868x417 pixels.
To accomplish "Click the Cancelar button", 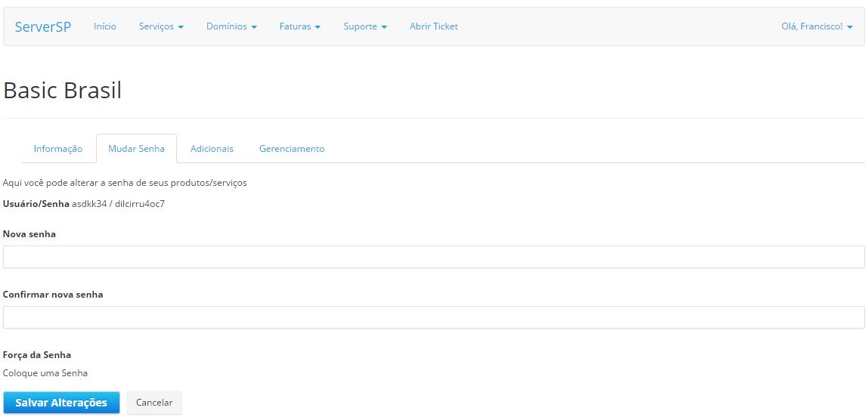I will tap(154, 403).
